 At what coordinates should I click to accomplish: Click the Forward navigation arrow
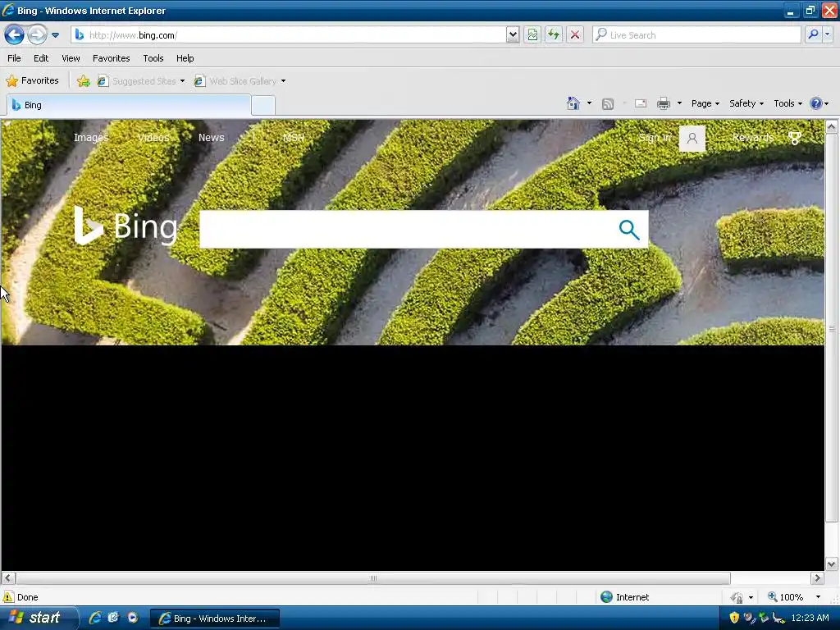[x=37, y=34]
